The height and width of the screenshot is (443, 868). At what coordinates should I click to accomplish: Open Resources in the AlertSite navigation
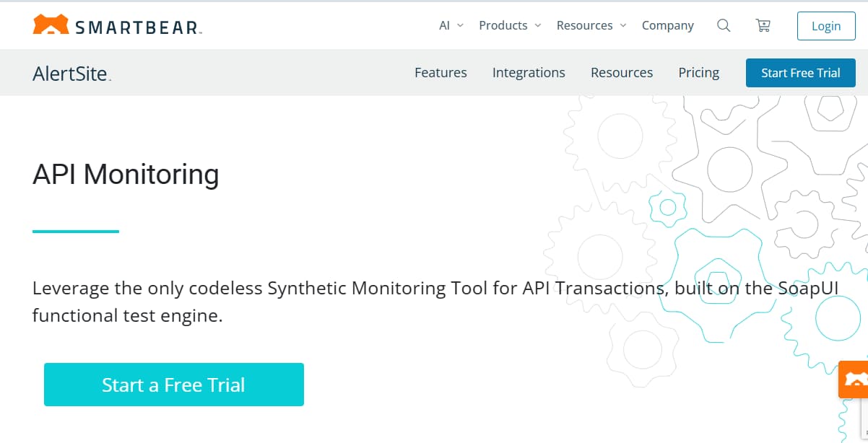click(622, 72)
